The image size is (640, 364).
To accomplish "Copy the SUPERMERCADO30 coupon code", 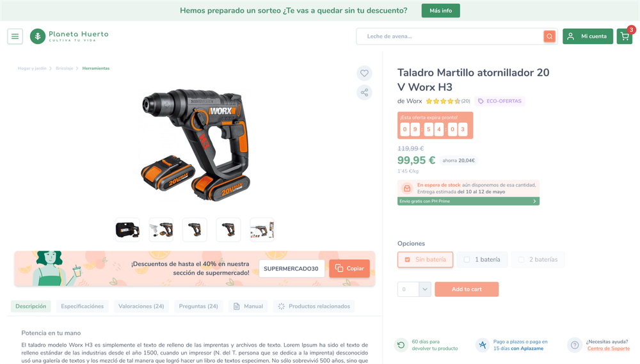I will [349, 269].
